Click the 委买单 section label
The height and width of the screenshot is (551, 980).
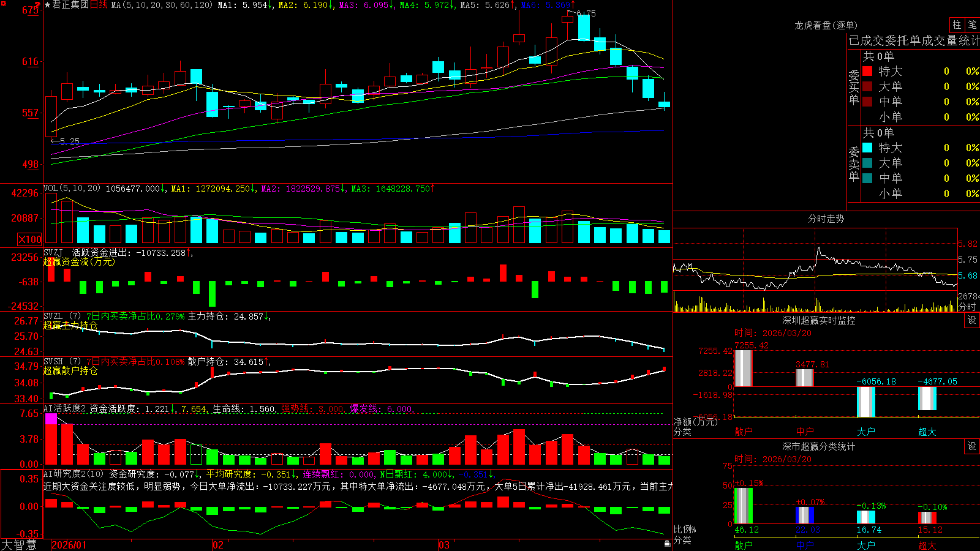click(854, 87)
